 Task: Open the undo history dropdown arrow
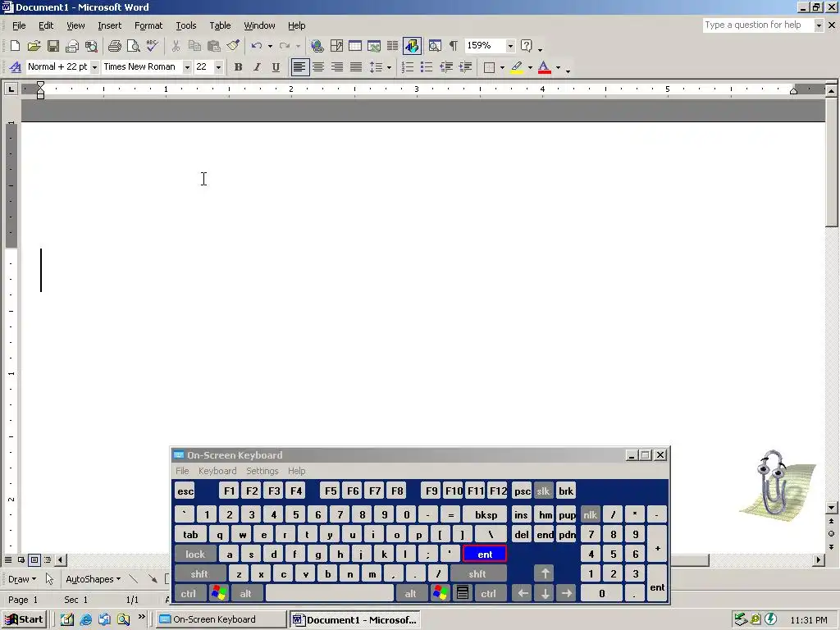coord(270,46)
